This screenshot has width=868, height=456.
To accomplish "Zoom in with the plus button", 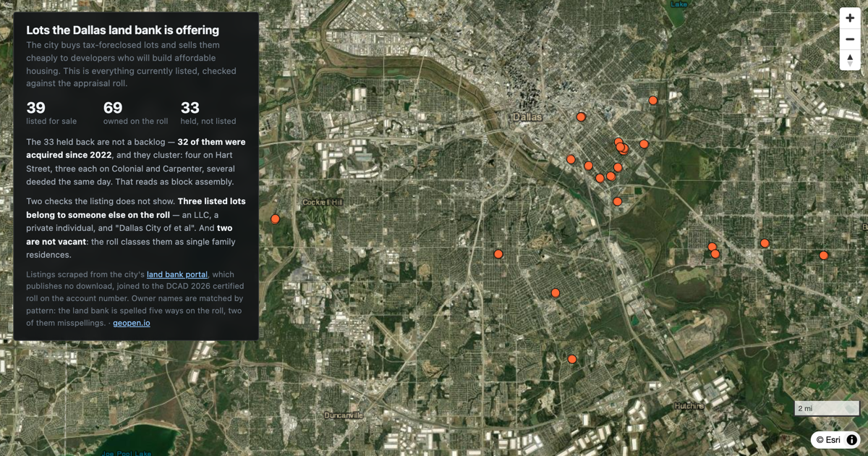I will pos(850,18).
